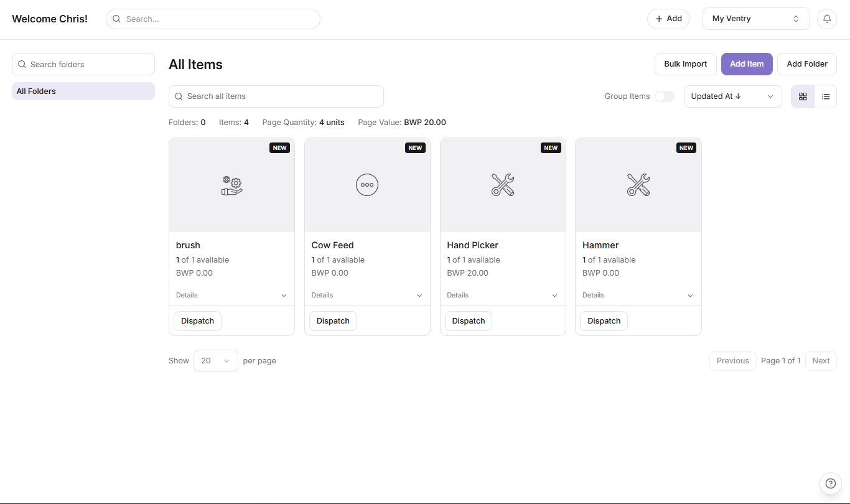Open the My Ventry workspace selector
This screenshot has width=850, height=504.
click(x=756, y=19)
